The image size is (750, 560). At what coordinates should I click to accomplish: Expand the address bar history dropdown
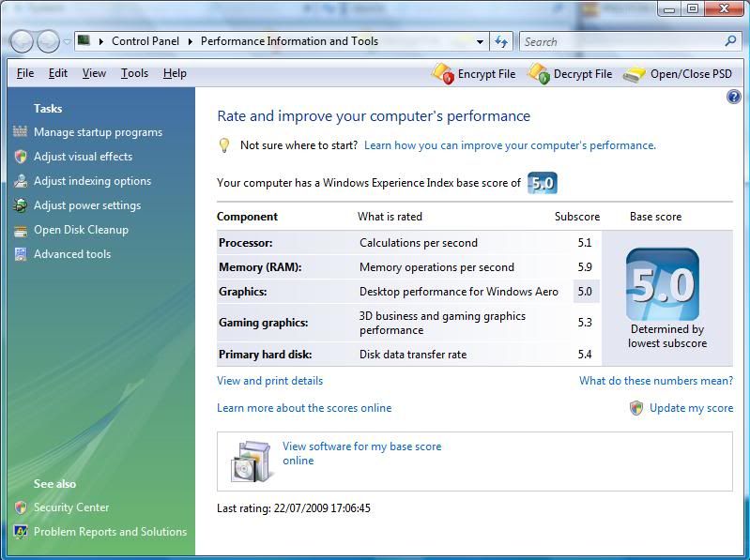coord(480,41)
